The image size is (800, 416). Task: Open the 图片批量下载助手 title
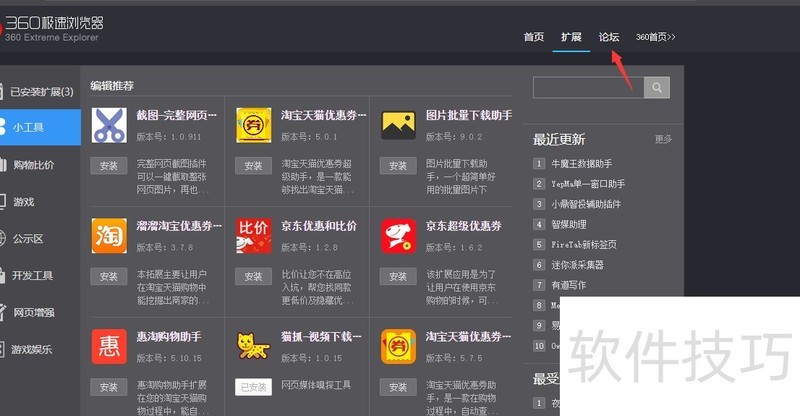pos(469,115)
